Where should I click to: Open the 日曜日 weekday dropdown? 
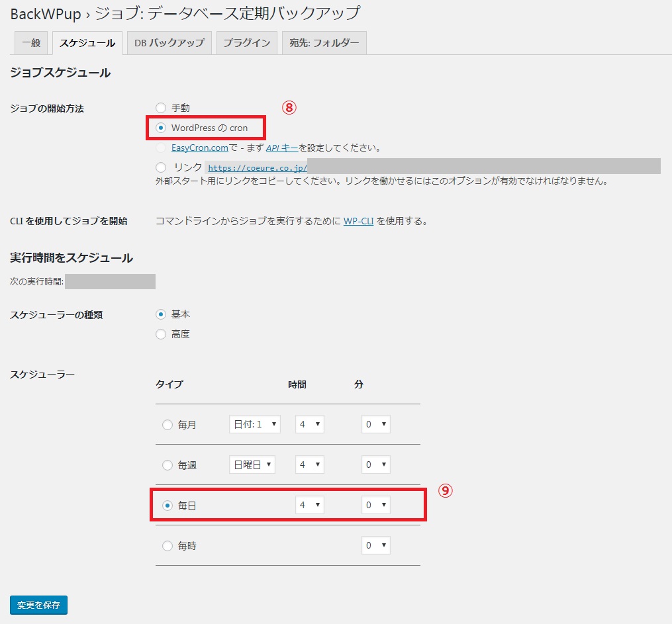pyautogui.click(x=252, y=465)
